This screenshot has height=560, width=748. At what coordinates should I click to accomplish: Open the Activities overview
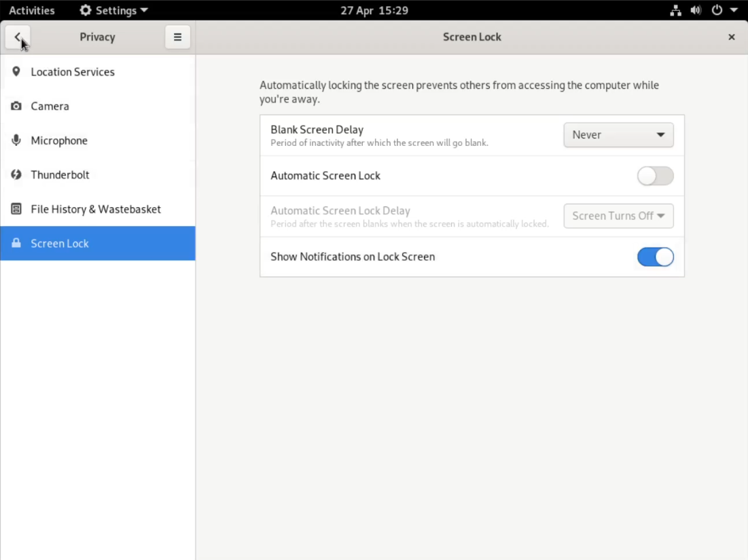pos(31,10)
